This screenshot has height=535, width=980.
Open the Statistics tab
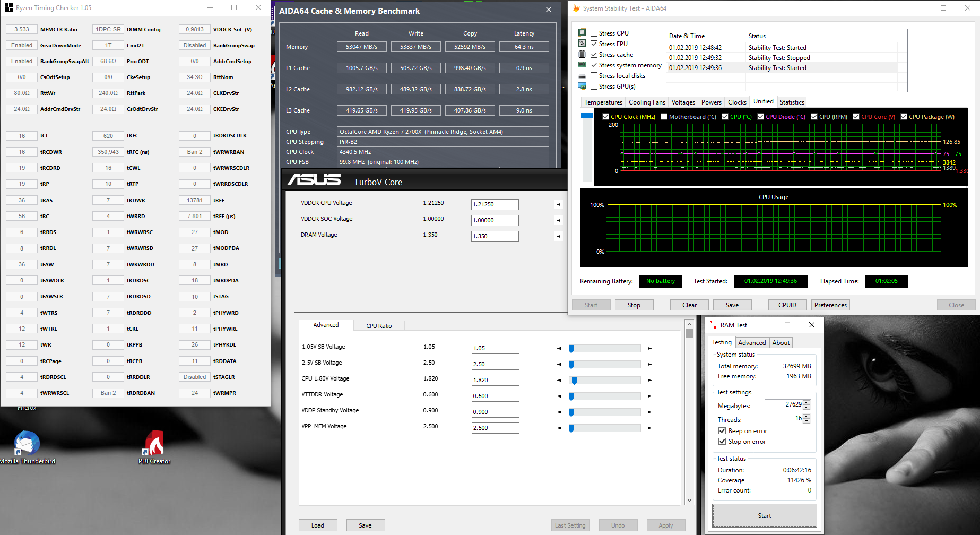coord(792,102)
